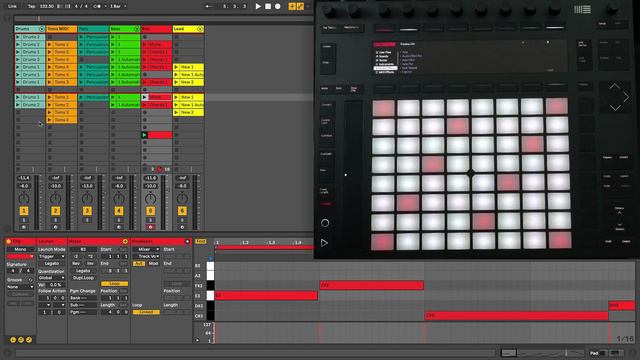The height and width of the screenshot is (360, 640).
Task: Select the Toms MIDI track header
Action: (61, 29)
